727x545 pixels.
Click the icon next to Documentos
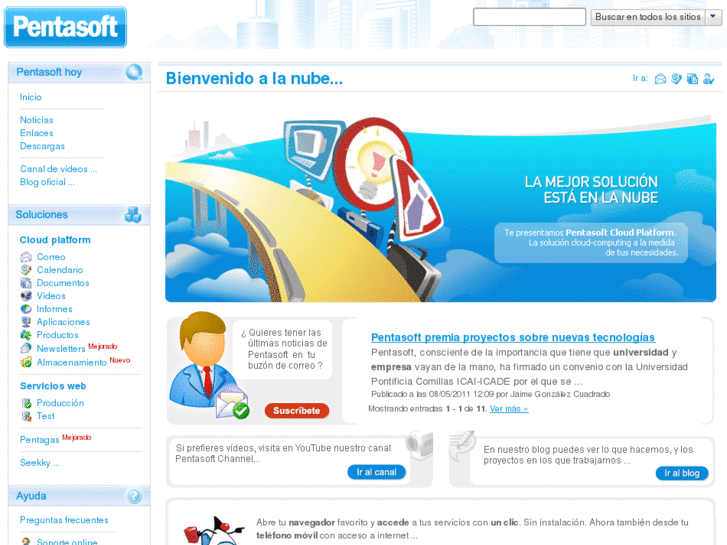pos(26,283)
